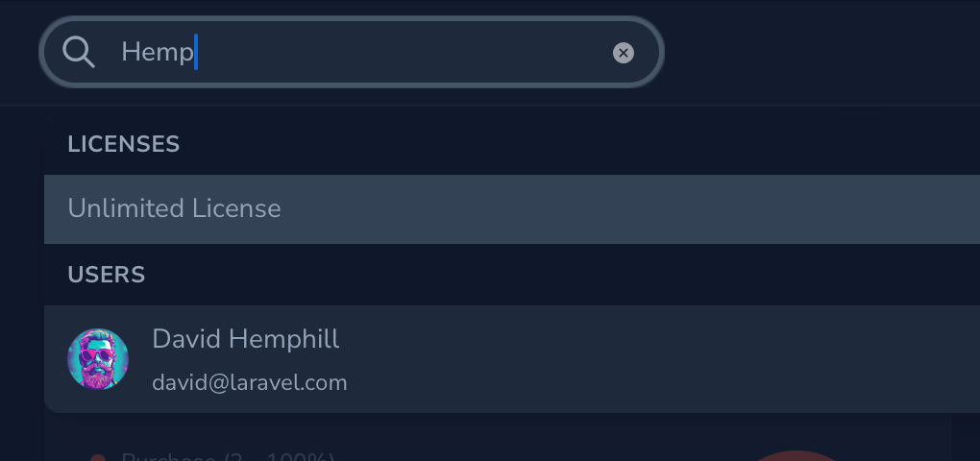Click the blank header area beside the search bar
980x461 pixels.
point(817,52)
